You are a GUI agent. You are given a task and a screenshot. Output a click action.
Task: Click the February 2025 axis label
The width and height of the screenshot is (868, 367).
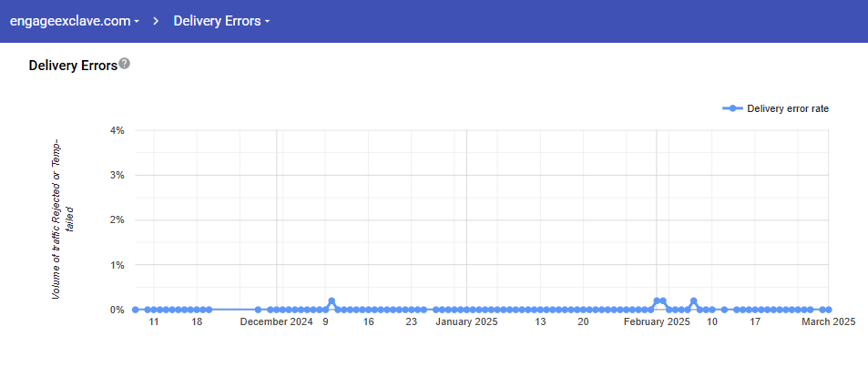(657, 321)
